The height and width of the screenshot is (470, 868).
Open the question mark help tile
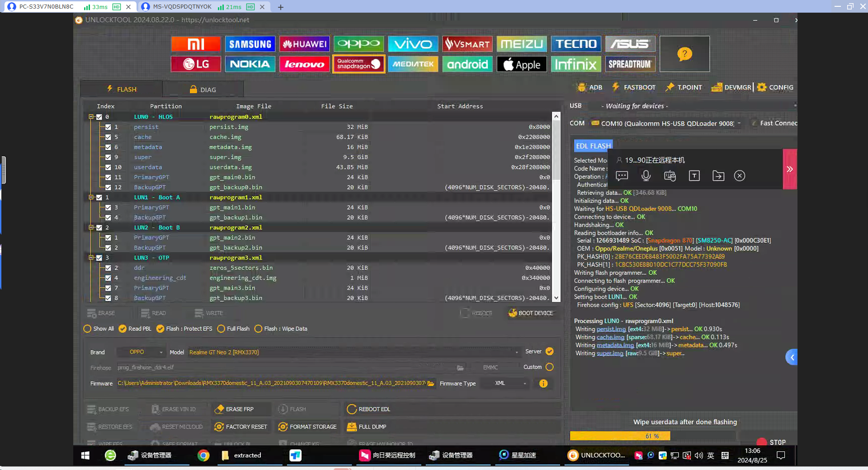point(684,54)
